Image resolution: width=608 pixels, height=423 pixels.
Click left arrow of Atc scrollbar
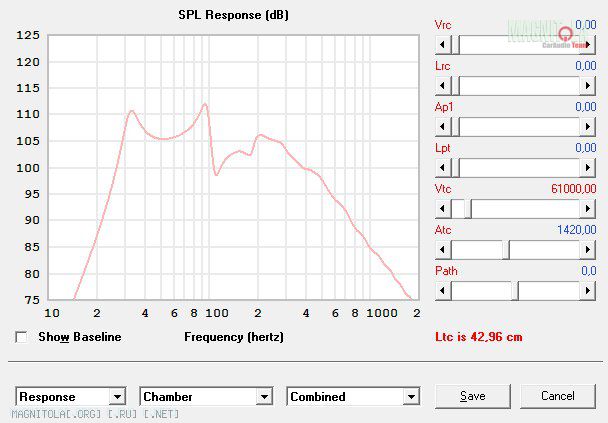point(441,249)
